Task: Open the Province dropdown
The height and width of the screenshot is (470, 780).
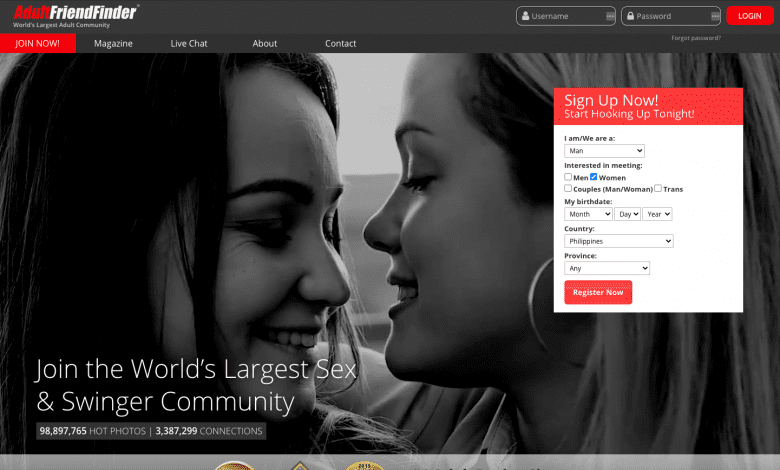Action: 607,268
